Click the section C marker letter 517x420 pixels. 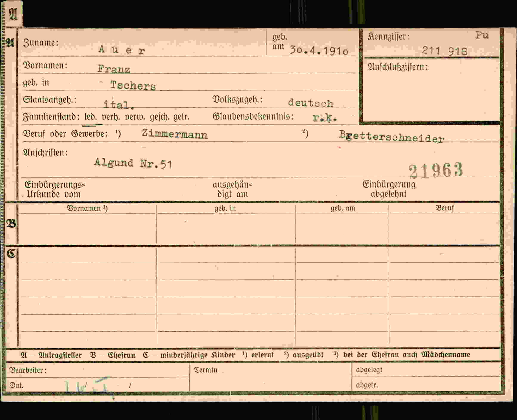[11, 254]
